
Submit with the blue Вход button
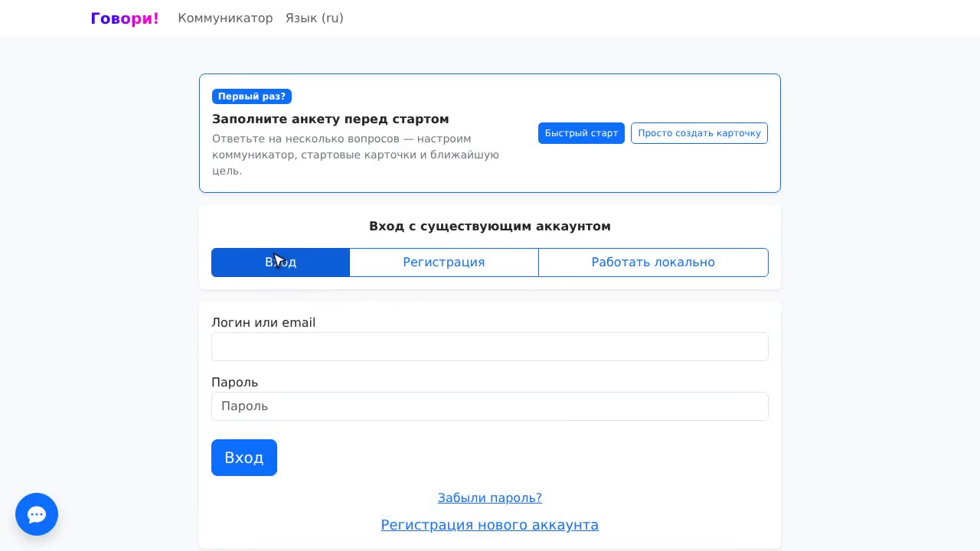click(x=244, y=458)
